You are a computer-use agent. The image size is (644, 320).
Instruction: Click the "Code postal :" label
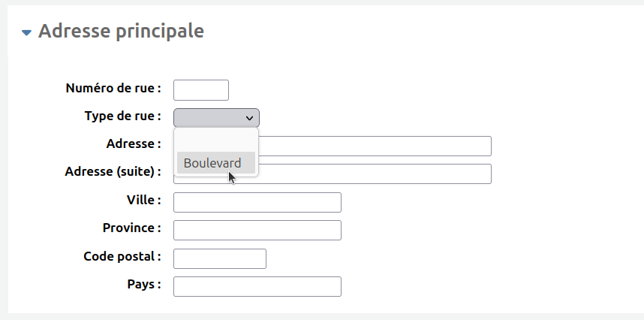[x=122, y=256]
